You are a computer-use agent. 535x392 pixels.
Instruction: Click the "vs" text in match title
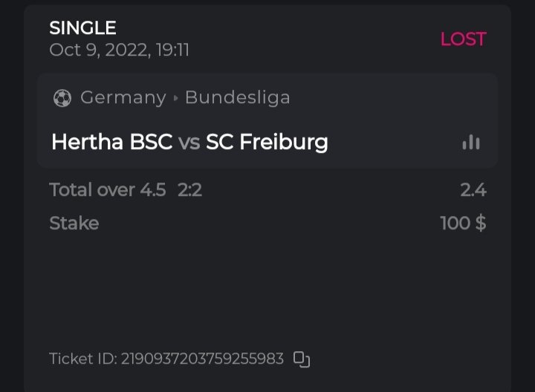pyautogui.click(x=189, y=142)
